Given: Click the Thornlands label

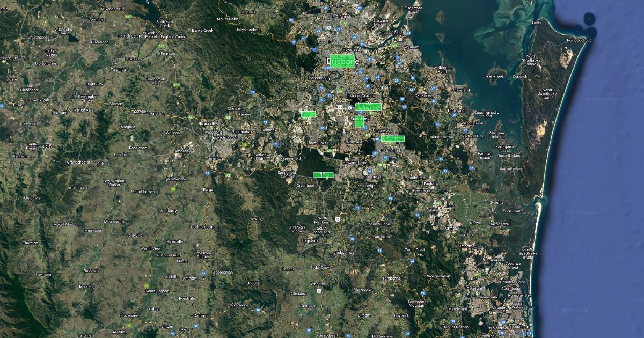Looking at the screenshot, I should tap(457, 111).
